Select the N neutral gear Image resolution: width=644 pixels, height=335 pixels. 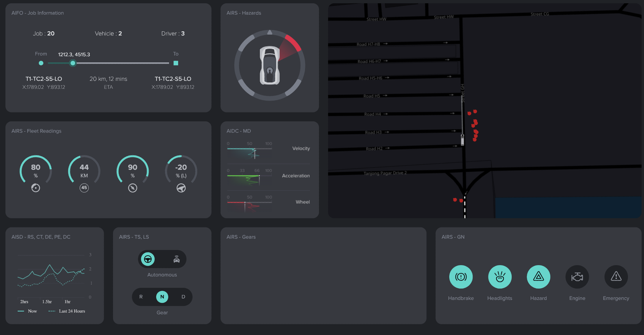pyautogui.click(x=162, y=297)
